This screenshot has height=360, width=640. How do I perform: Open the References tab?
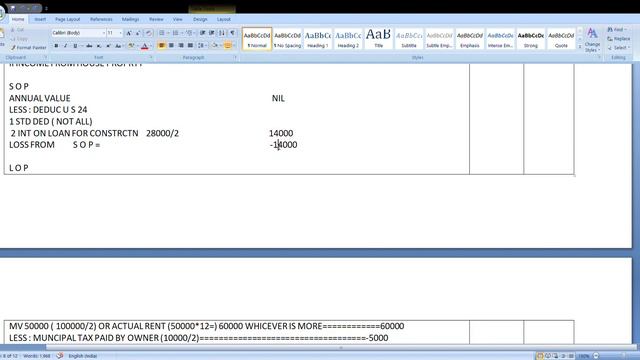[101, 19]
